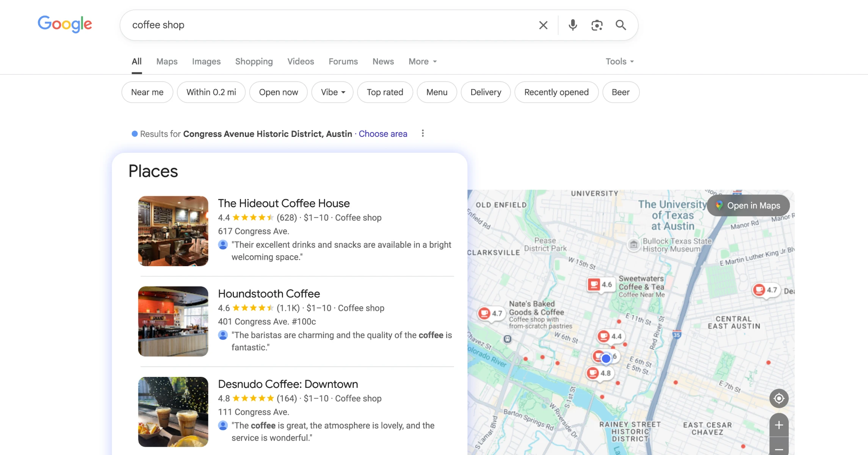This screenshot has width=868, height=455.
Task: Zoom in on the map with plus
Action: pos(779,425)
